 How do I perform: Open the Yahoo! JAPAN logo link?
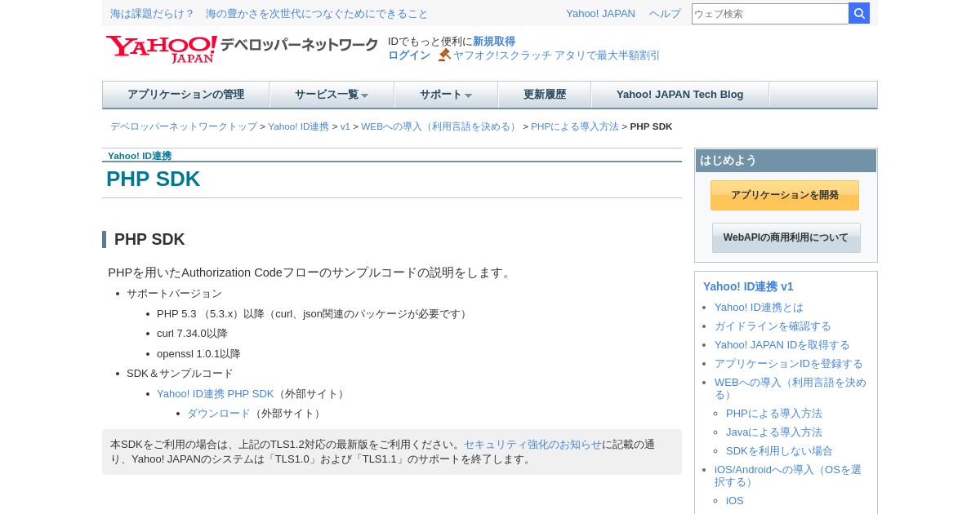point(162,49)
